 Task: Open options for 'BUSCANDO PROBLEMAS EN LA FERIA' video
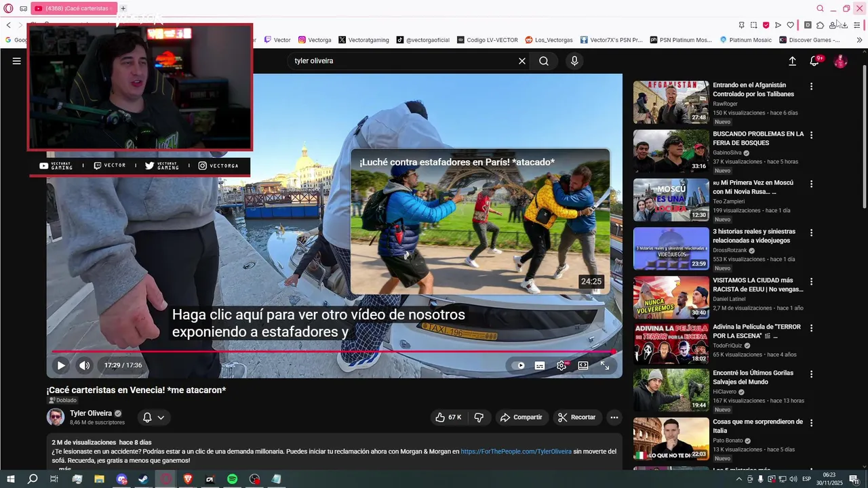(811, 136)
